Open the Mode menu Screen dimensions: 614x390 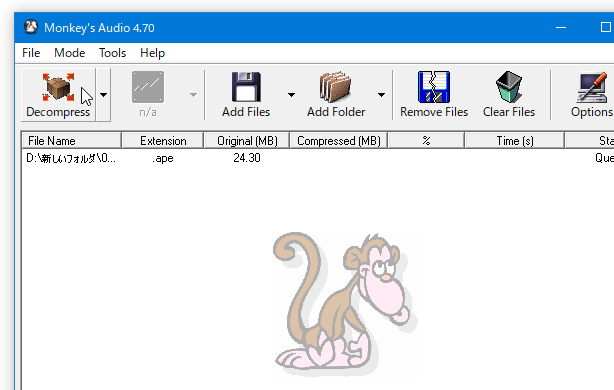click(69, 53)
